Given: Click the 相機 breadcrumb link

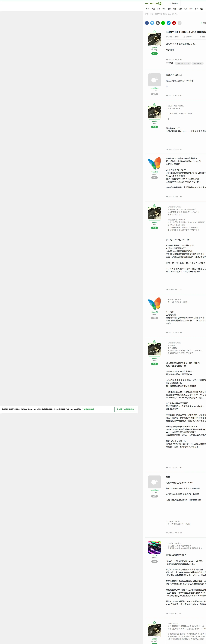Looking at the screenshot, I should tap(151, 14).
